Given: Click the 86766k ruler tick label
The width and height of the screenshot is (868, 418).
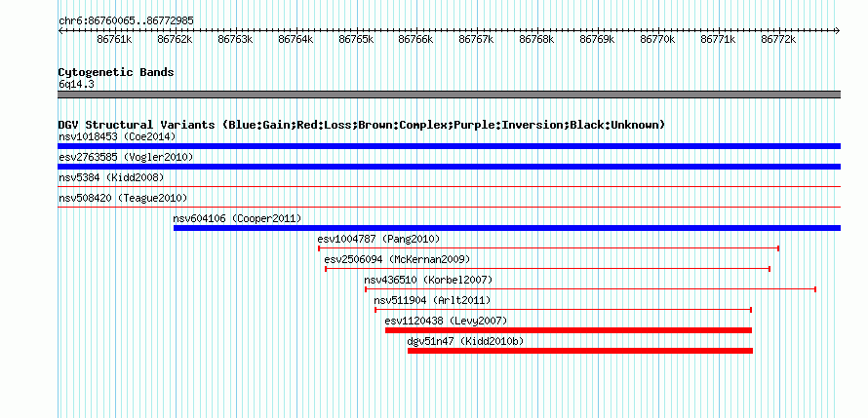Looking at the screenshot, I should coord(416,39).
